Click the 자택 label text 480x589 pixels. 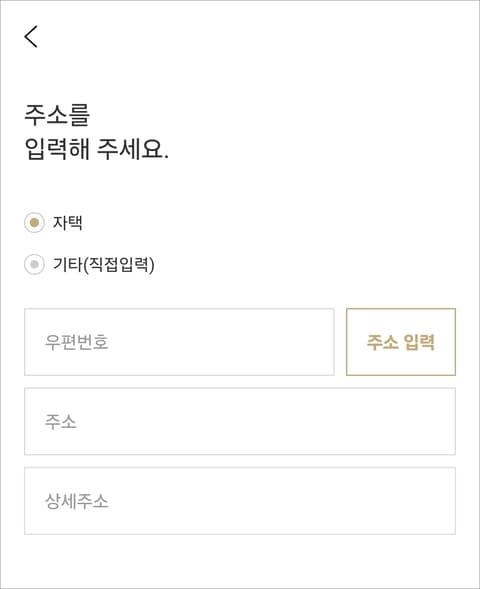(68, 223)
